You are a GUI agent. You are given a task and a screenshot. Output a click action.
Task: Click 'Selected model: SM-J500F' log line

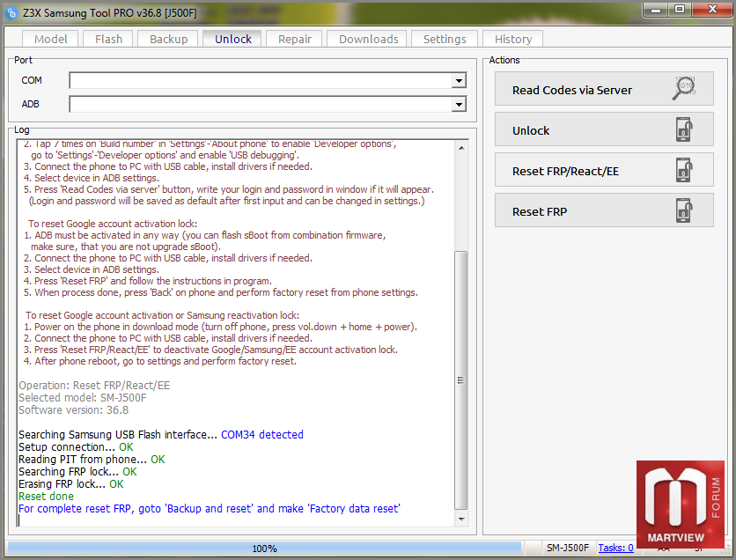pyautogui.click(x=83, y=398)
